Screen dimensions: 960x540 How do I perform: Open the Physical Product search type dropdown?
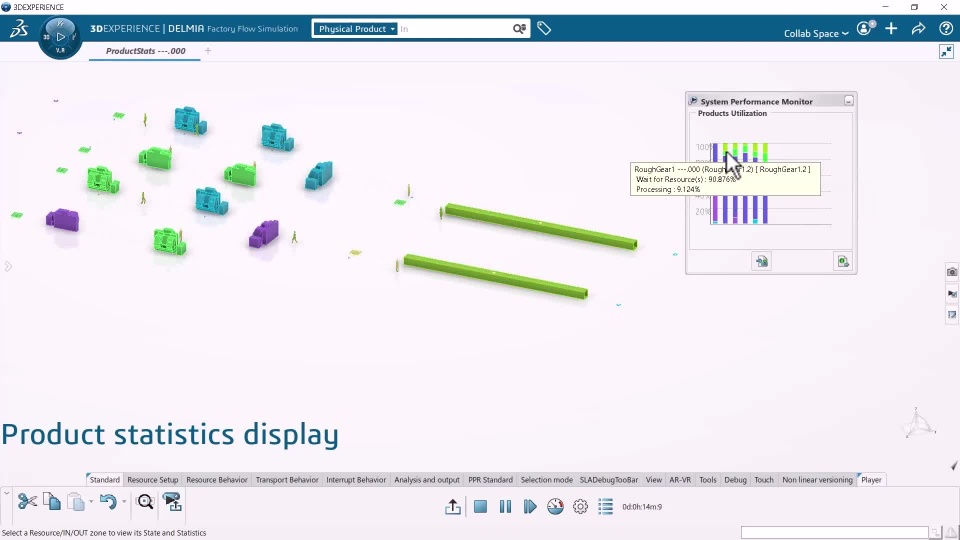click(x=355, y=29)
